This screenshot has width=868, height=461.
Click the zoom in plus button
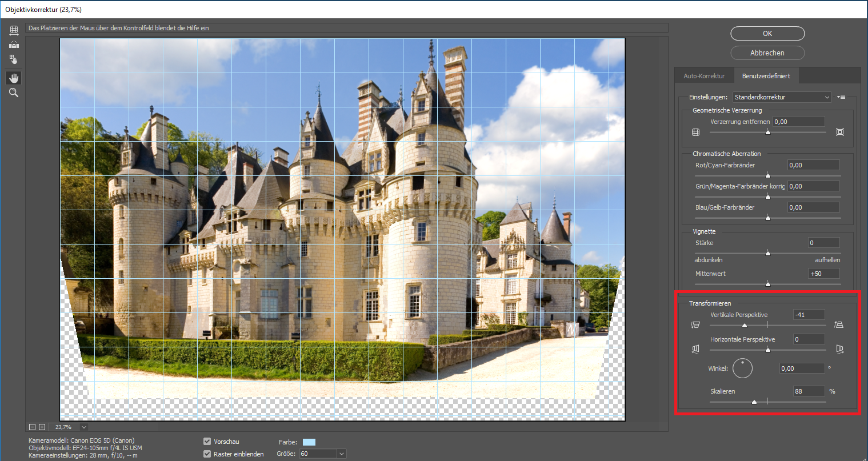pos(42,427)
